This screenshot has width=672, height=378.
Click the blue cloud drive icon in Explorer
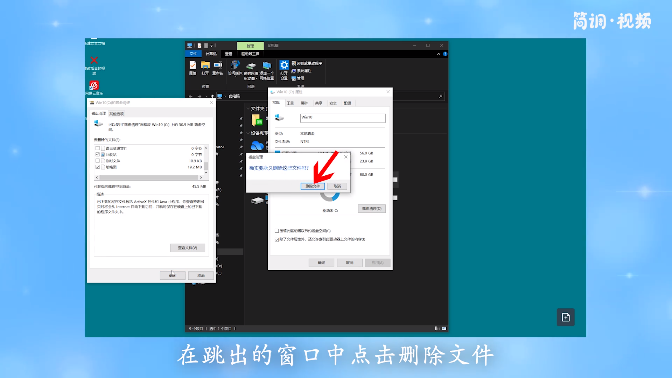[257, 146]
